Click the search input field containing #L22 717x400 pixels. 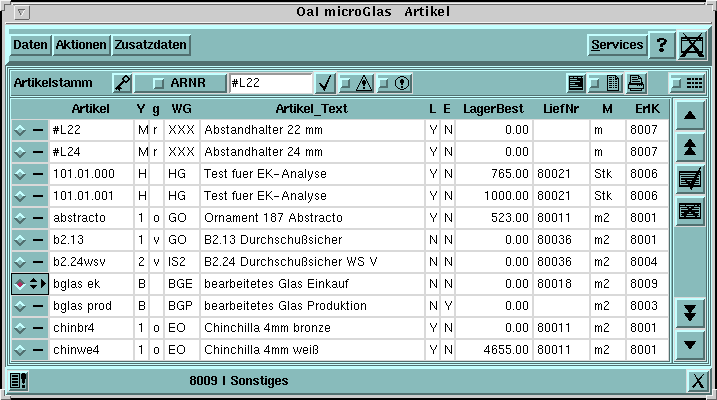[270, 83]
